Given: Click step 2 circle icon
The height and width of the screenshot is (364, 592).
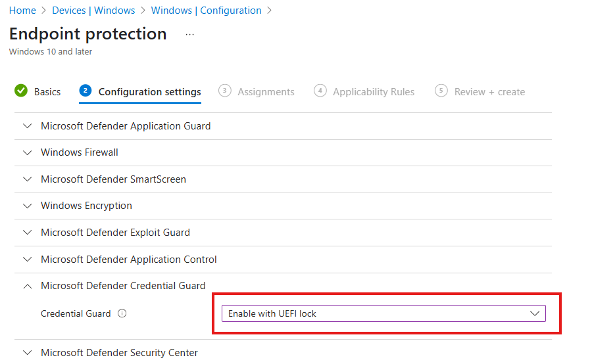Looking at the screenshot, I should [86, 91].
